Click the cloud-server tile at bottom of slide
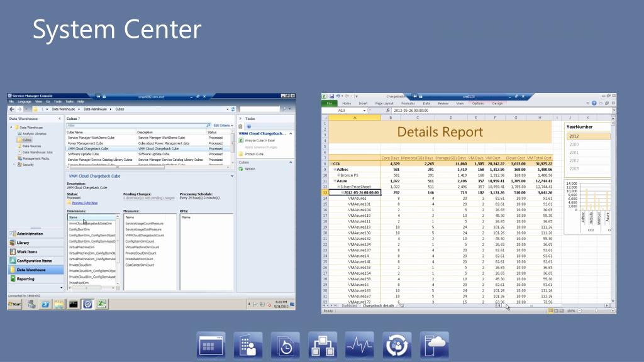 (434, 345)
